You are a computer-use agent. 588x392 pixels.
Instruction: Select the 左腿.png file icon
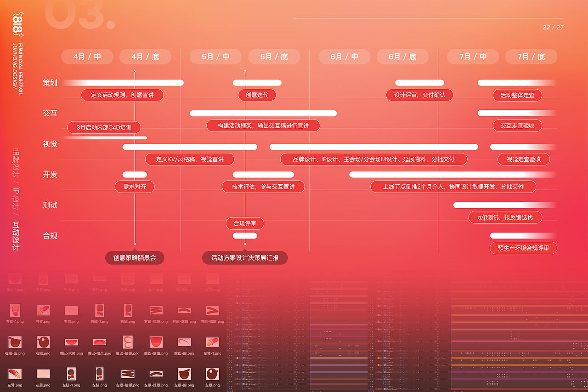point(100,374)
